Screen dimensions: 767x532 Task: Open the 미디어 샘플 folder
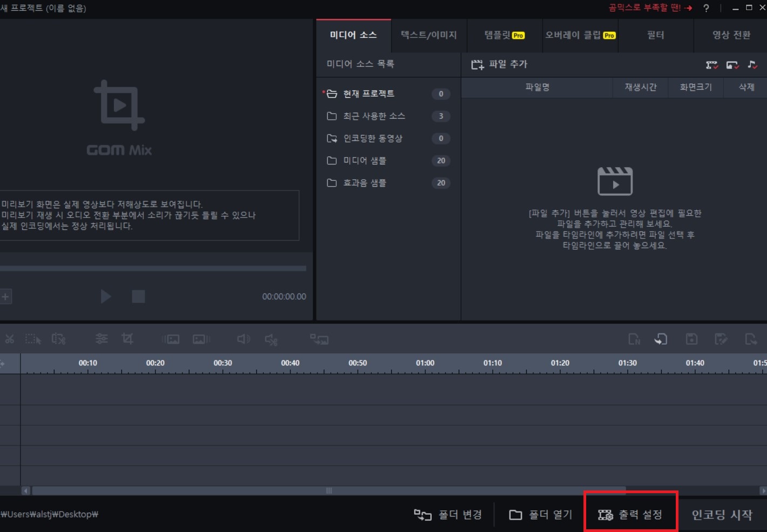388,161
